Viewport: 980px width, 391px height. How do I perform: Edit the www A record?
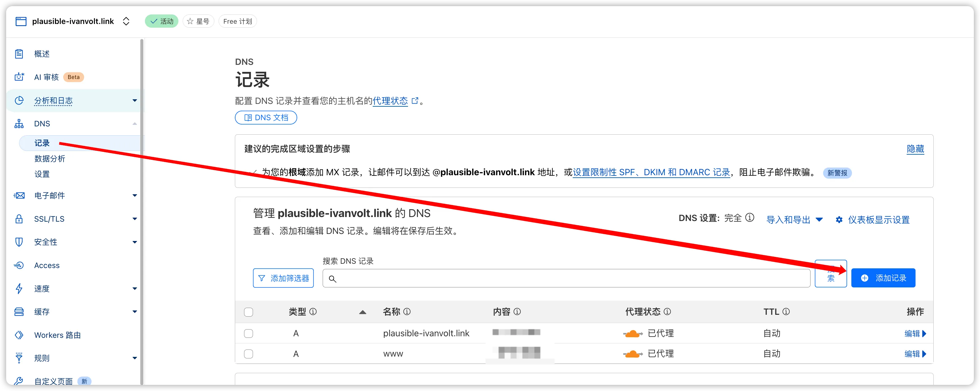915,354
